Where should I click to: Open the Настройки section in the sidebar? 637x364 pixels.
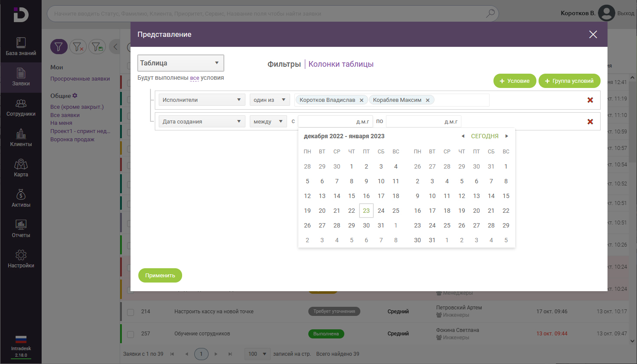point(20,259)
